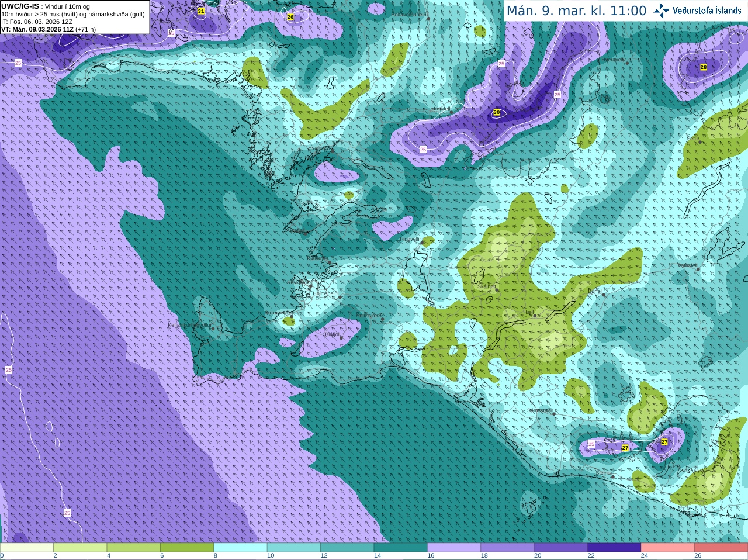Click the light teal 10–12 m/s legend swatch
The image size is (748, 560).
click(x=294, y=548)
